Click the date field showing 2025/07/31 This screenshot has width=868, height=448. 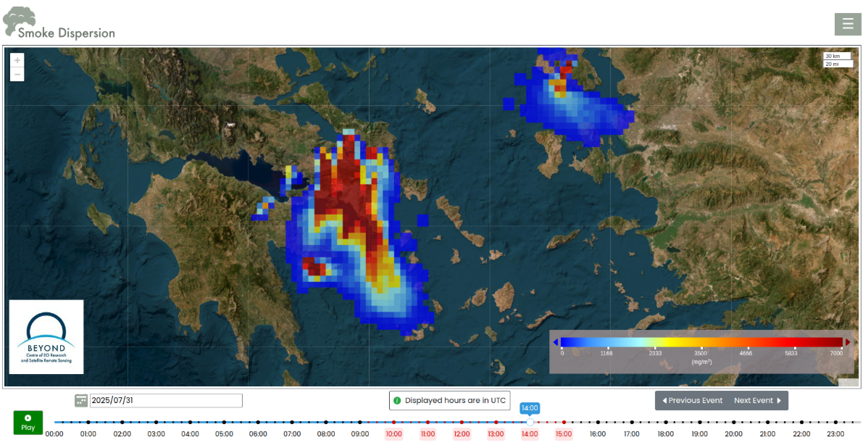(x=166, y=400)
